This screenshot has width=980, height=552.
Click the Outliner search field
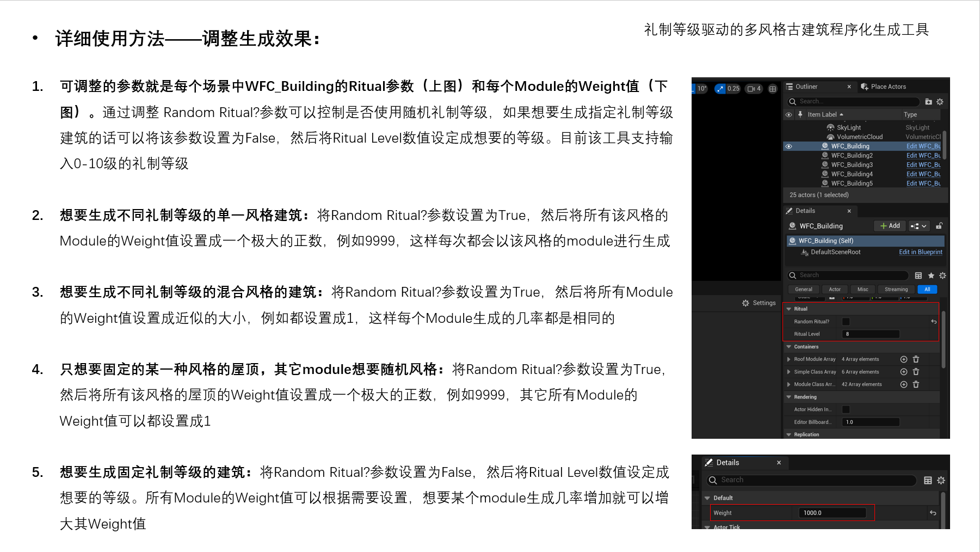point(853,102)
